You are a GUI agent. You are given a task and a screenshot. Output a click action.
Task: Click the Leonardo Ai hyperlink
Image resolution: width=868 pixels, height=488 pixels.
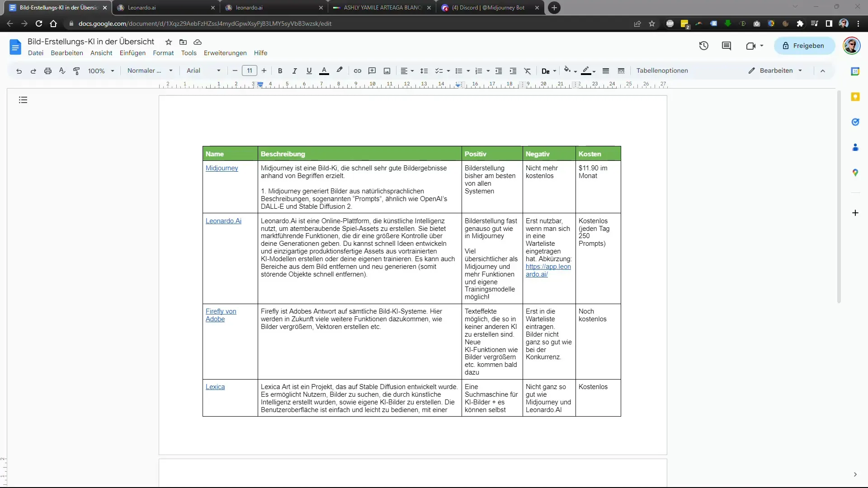tap(223, 221)
